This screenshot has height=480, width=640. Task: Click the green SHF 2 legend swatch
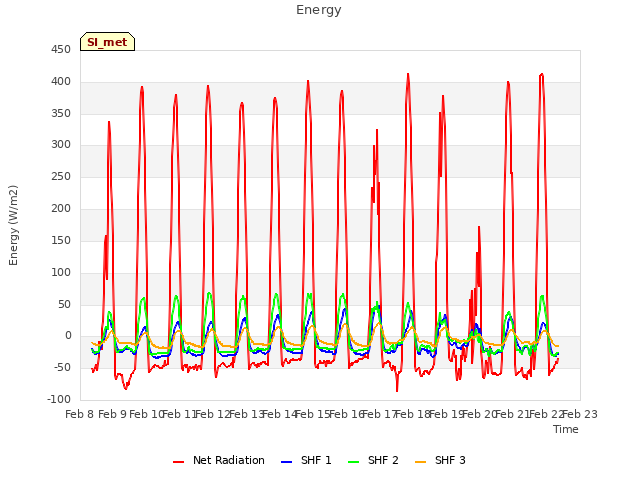point(353,462)
